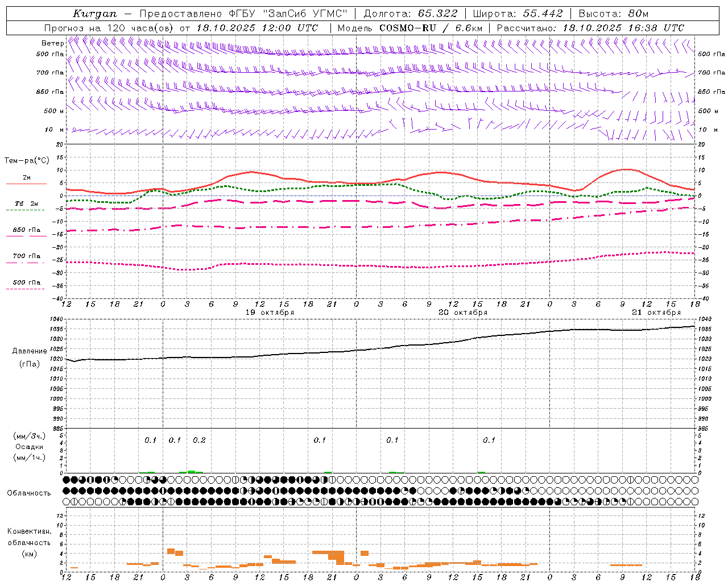Image resolution: width=728 pixels, height=582 pixels.
Task: Click the "Конвективн." convective cloud label
Action: click(29, 531)
